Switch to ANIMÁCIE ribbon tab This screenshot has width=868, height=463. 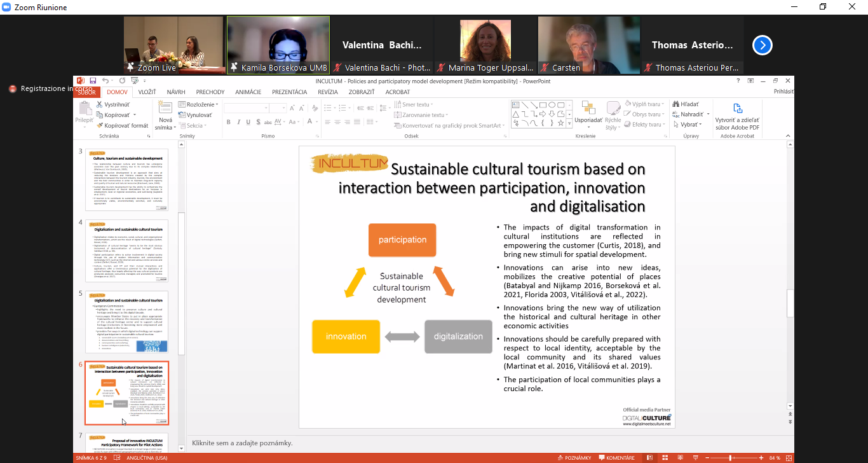pos(248,92)
